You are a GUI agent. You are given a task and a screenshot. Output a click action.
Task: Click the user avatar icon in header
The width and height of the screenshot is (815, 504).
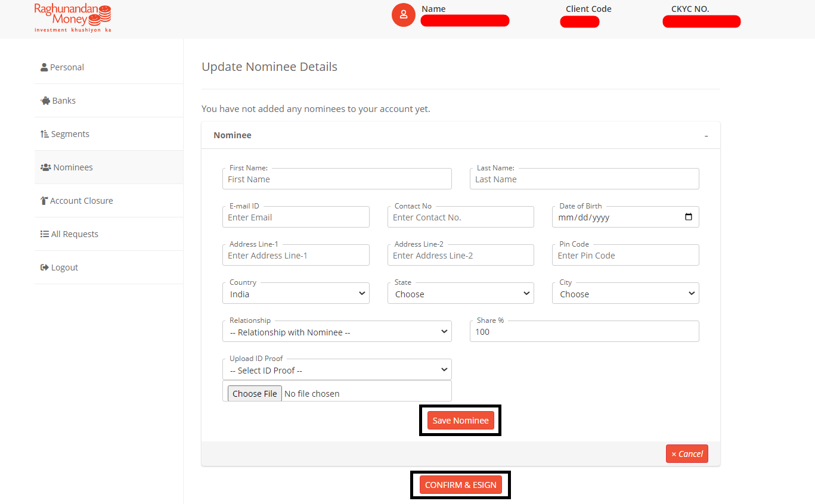(x=404, y=15)
